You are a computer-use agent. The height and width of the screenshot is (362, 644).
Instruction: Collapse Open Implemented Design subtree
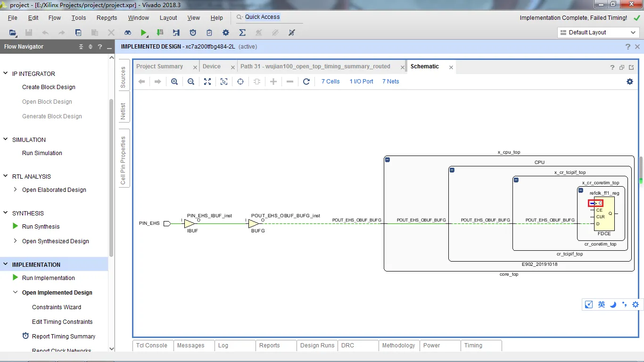pyautogui.click(x=16, y=292)
